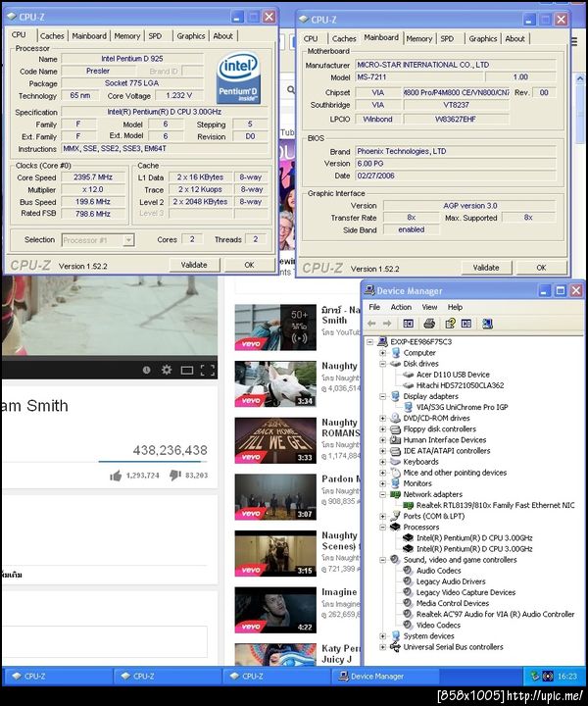This screenshot has height=706, width=588.
Task: Open the Help menu in Device Manager
Action: 455,307
